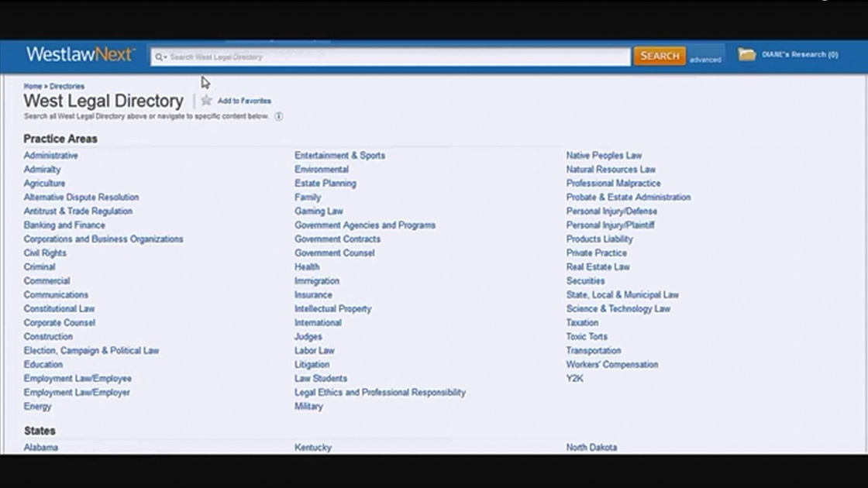
Task: Select the Admiralty practice area
Action: (42, 170)
